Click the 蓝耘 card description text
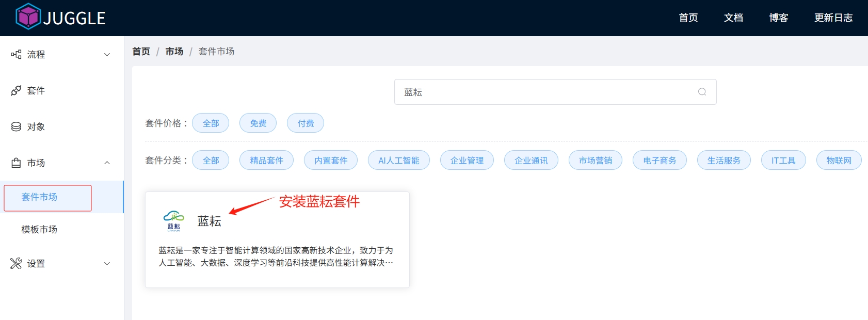The image size is (868, 320). click(x=276, y=257)
